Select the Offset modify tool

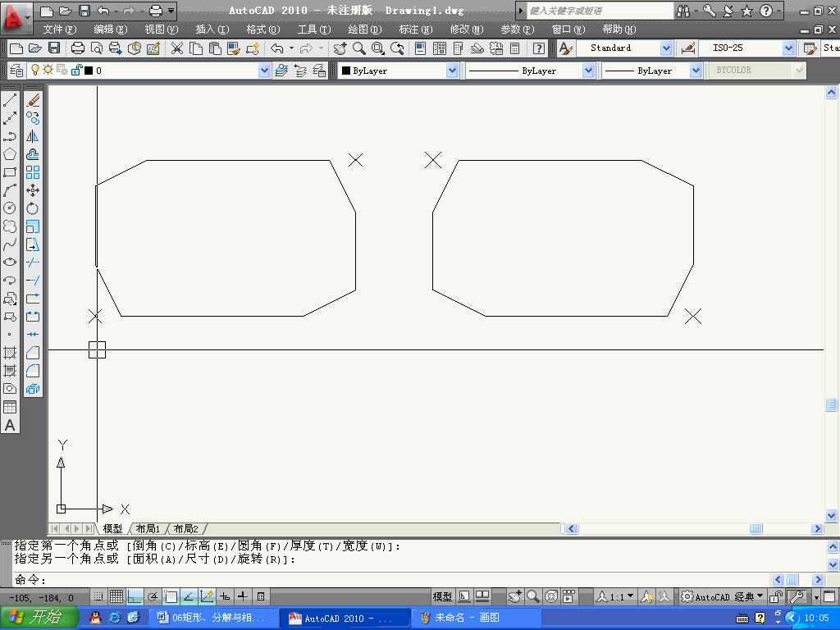(33, 154)
